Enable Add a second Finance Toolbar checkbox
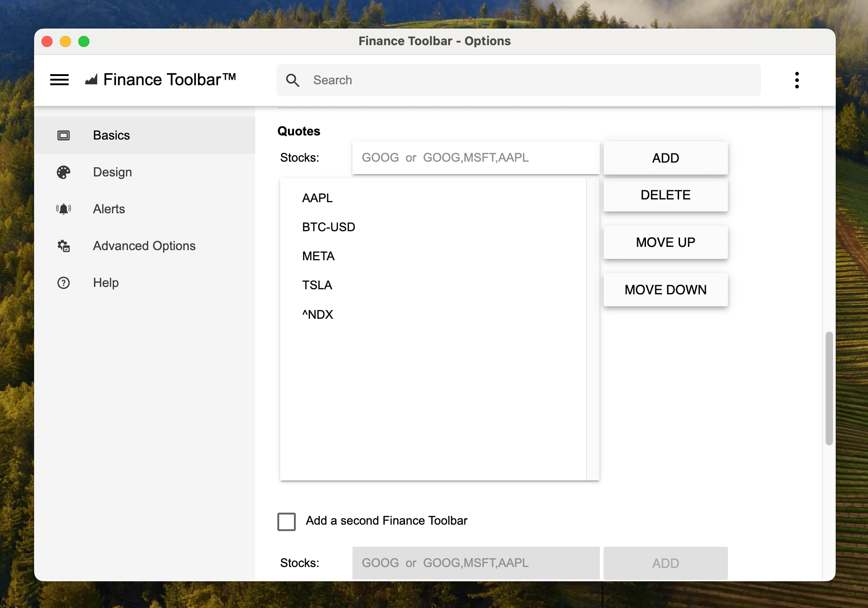The width and height of the screenshot is (868, 608). [x=287, y=521]
